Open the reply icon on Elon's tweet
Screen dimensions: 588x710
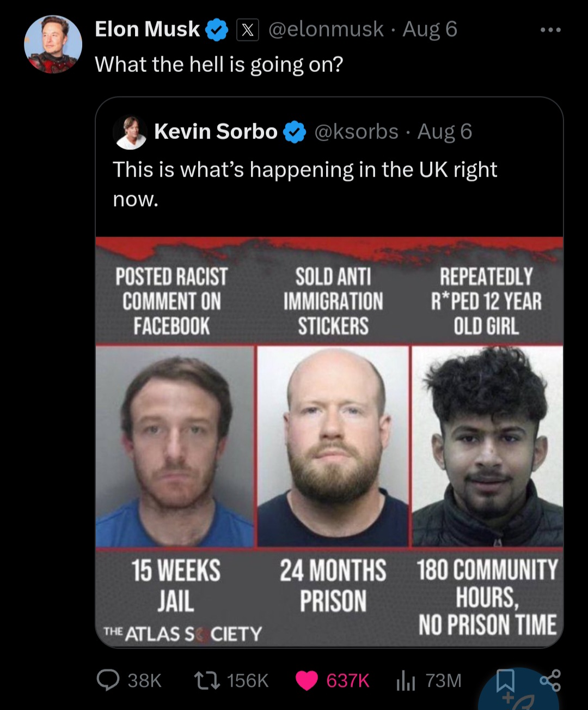(109, 680)
